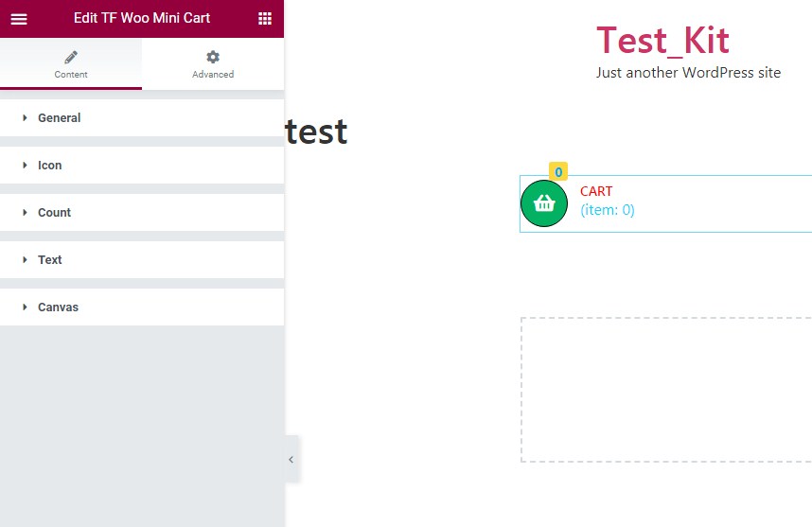Screen dimensions: 812x527
Task: Select the 'test' page heading
Action: click(x=316, y=132)
